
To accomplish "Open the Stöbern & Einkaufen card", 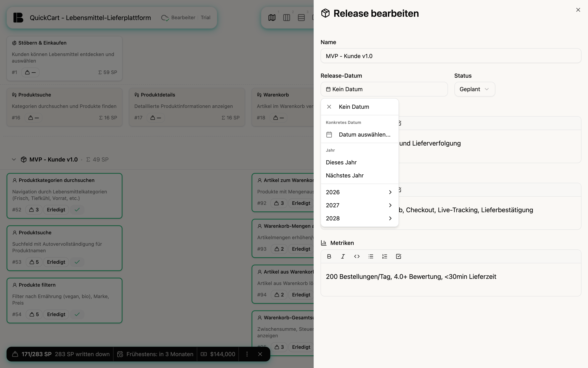I will coord(64,58).
